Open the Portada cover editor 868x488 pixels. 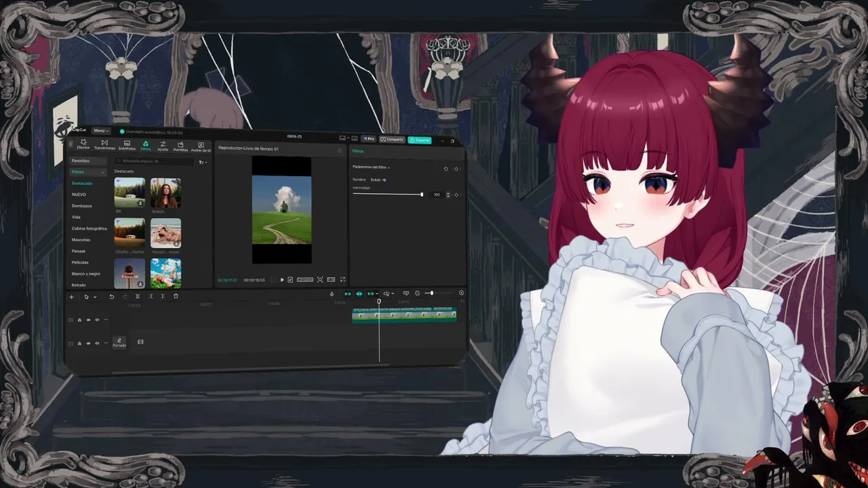click(119, 342)
